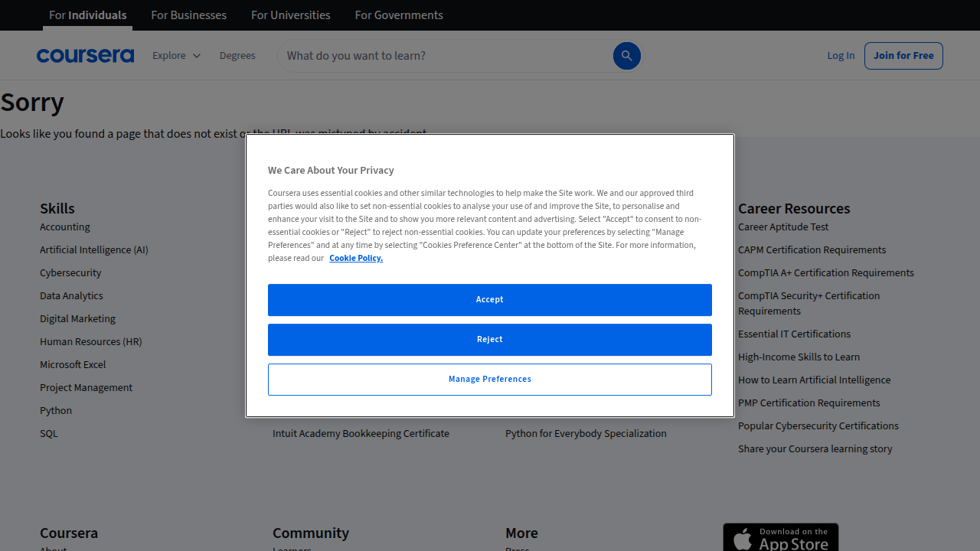Open the Data Analytics skill link

tap(71, 296)
